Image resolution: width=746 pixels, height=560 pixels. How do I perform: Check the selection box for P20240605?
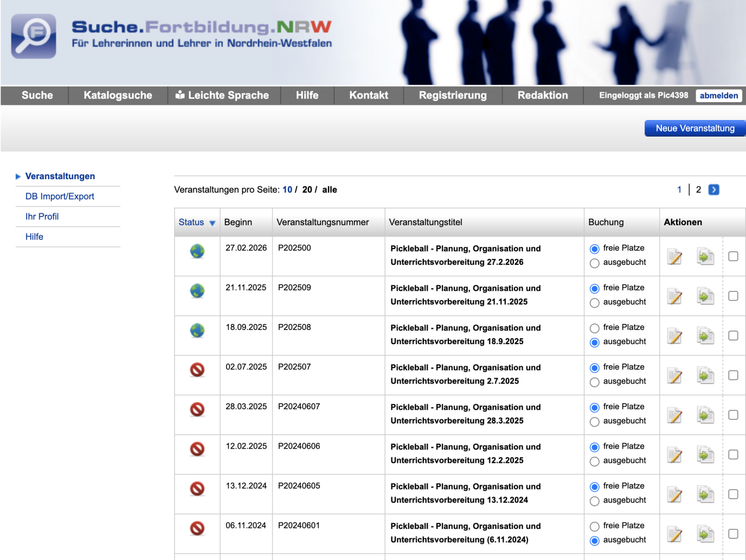[x=733, y=494]
